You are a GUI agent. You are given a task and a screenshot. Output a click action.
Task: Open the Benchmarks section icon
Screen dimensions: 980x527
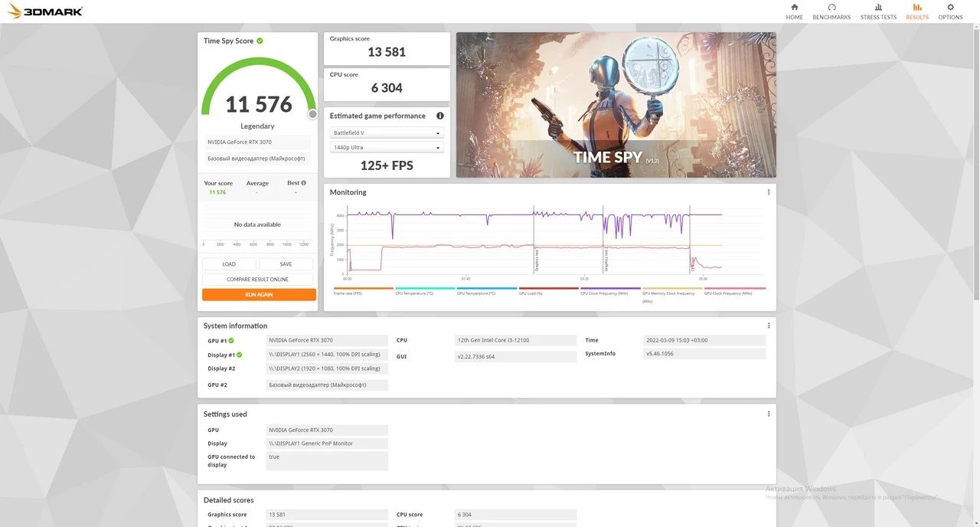831,8
